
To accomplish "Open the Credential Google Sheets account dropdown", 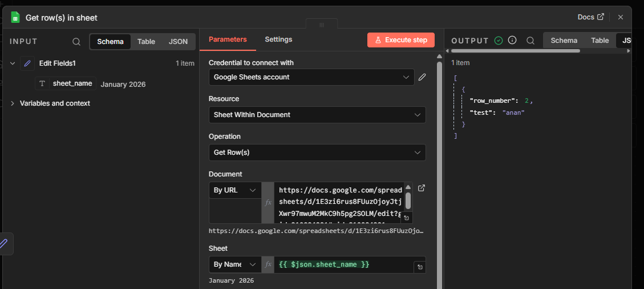I will [311, 77].
